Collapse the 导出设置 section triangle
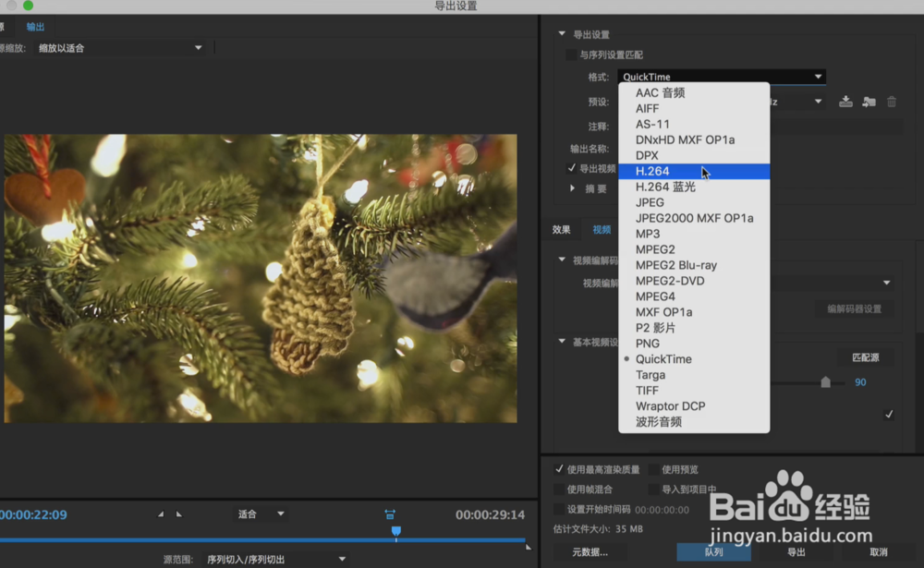 click(562, 33)
